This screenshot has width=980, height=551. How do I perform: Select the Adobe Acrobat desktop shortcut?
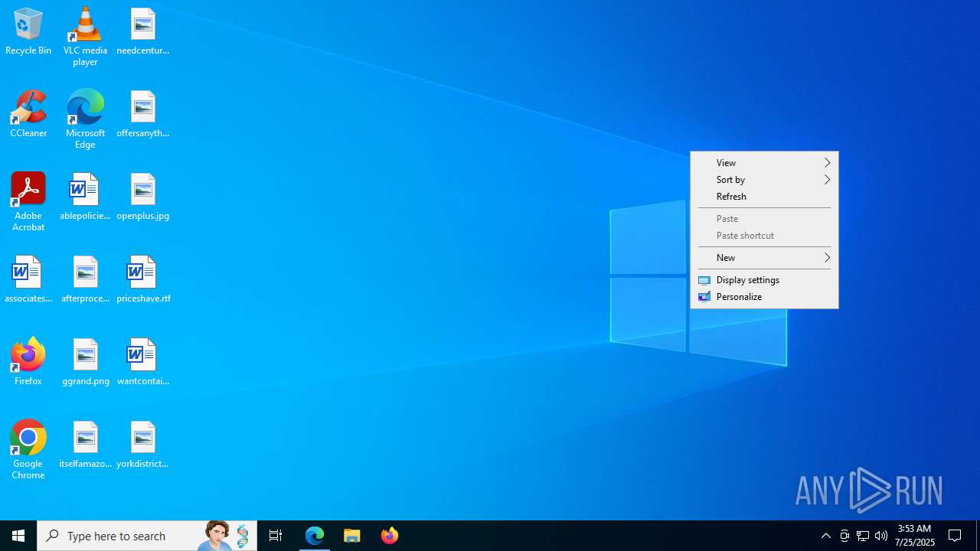pyautogui.click(x=28, y=202)
